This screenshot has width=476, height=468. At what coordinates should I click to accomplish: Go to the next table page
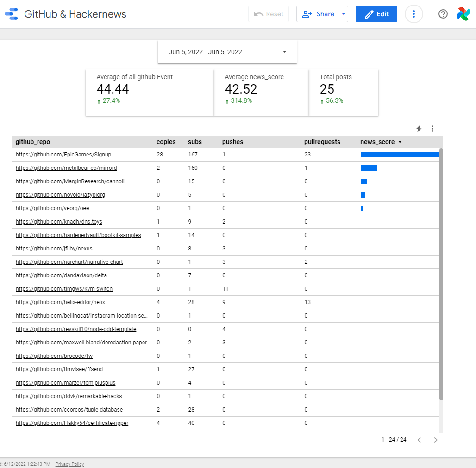pyautogui.click(x=436, y=440)
